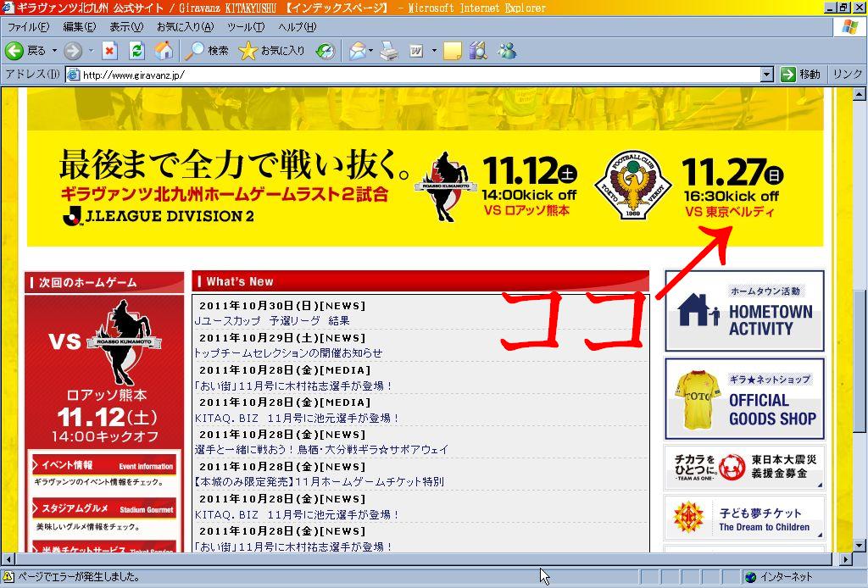Open the OFFICIAL GOODS SHOP banner
This screenshot has height=588, width=868.
[744, 399]
